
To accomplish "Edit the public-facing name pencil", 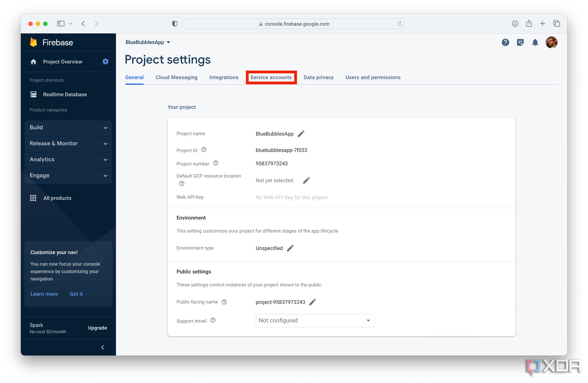I will coord(313,302).
